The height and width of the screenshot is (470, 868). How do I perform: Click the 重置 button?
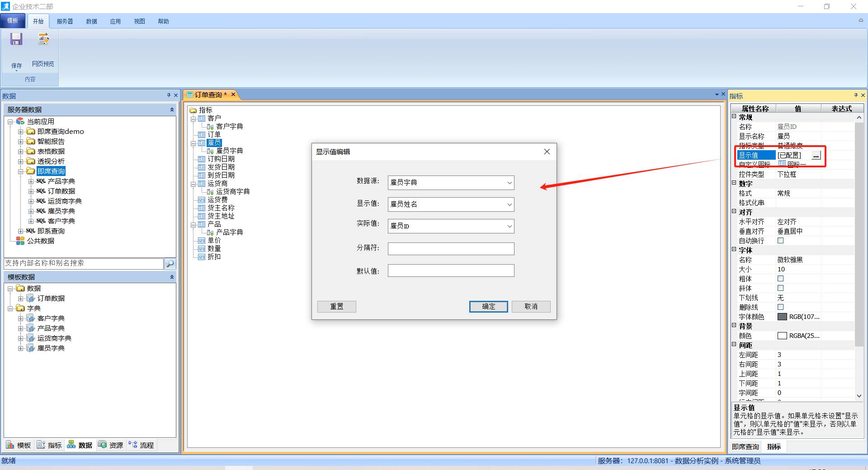pyautogui.click(x=337, y=307)
